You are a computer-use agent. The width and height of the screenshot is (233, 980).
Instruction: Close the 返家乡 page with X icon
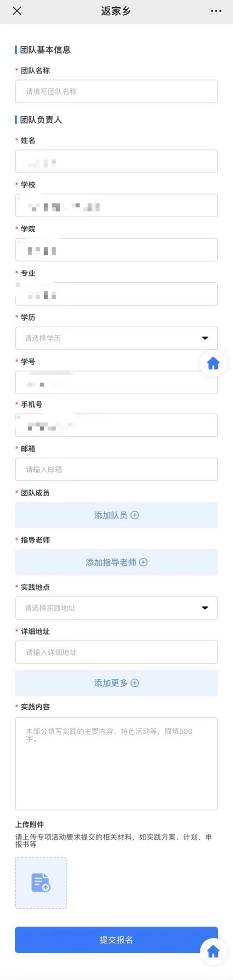(17, 11)
